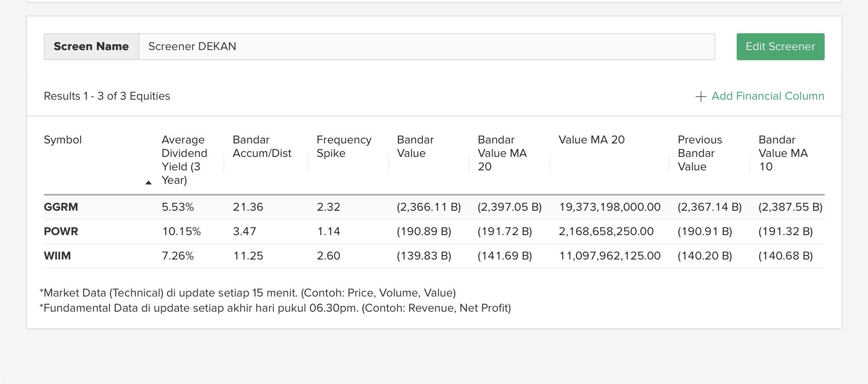Sort by Value MA 20 column header
This screenshot has width=868, height=384.
click(x=591, y=140)
